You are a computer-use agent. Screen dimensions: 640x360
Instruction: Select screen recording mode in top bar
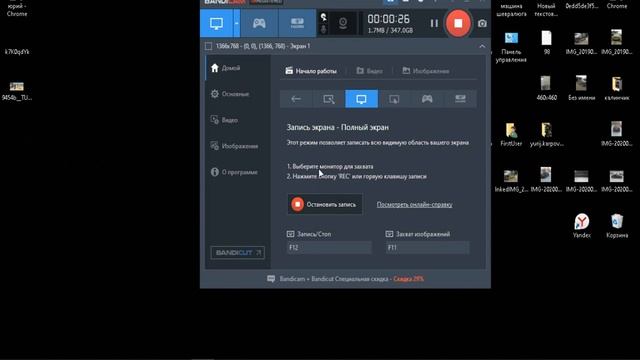(216, 23)
